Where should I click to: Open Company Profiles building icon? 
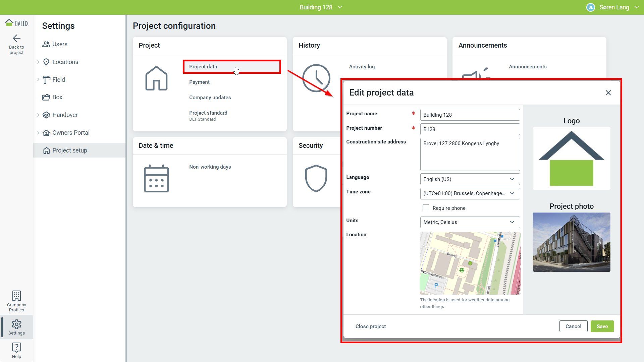[x=16, y=296]
